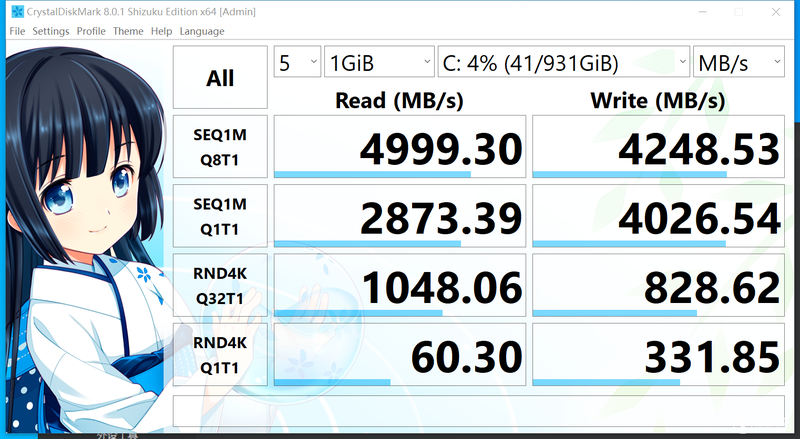Click the Read (MB/s) column header
This screenshot has height=439, width=800.
[x=399, y=100]
